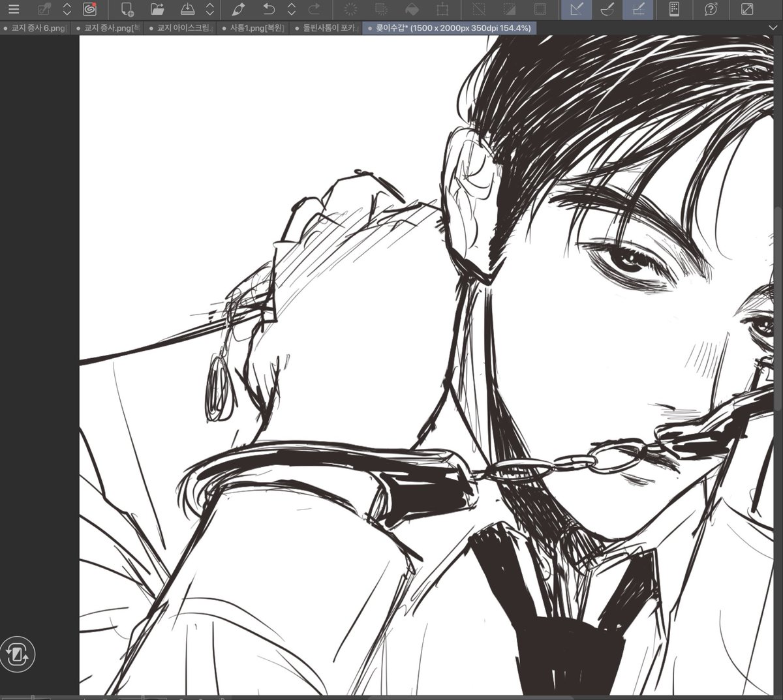Viewport: 783px width, 700px height.
Task: Redo using the greyed redo arrow
Action: (315, 9)
